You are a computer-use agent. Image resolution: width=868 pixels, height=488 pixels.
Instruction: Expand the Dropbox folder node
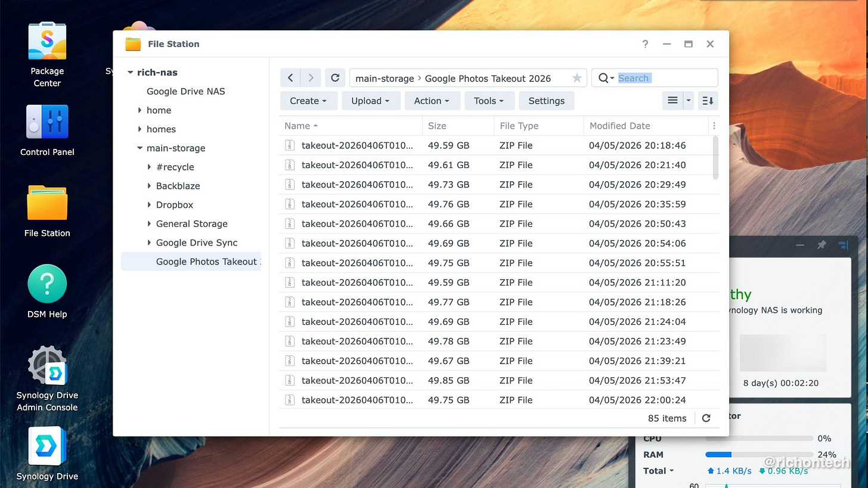(149, 205)
